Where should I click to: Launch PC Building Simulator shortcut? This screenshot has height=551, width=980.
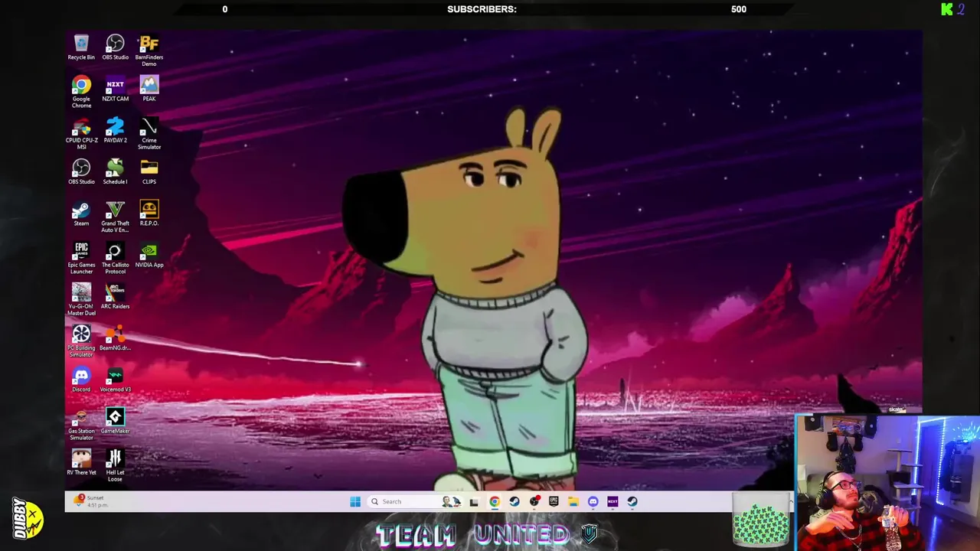point(81,341)
